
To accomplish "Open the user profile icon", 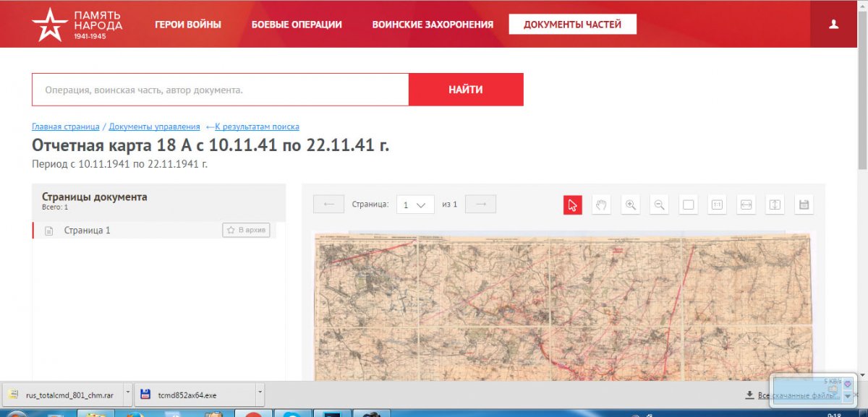I will [833, 24].
